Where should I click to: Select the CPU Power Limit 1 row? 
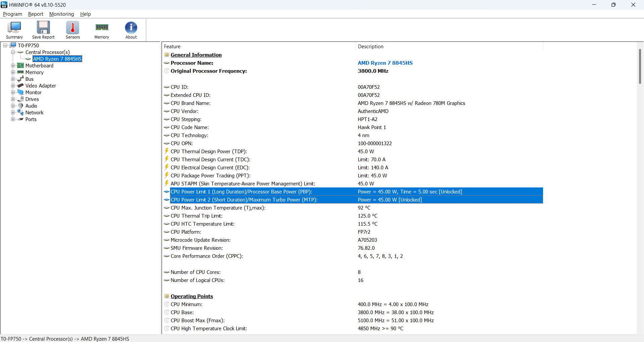coord(353,191)
